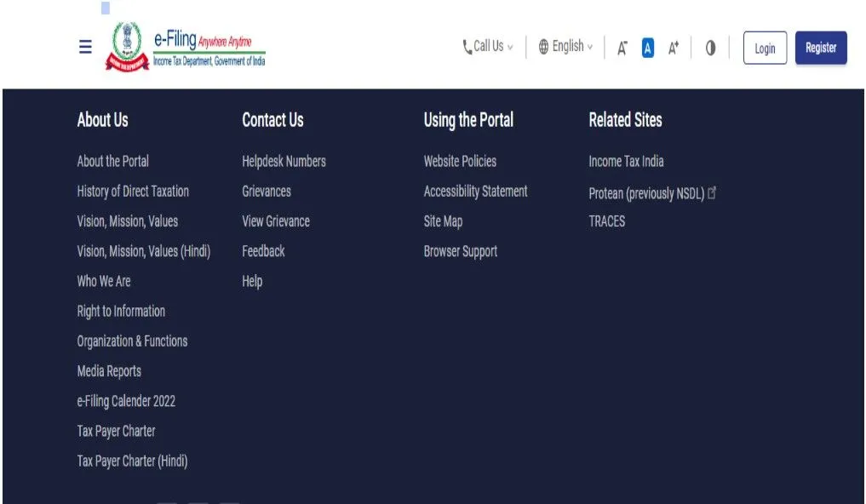Image resolution: width=866 pixels, height=504 pixels.
Task: Go to the Helpdesk Numbers page
Action: click(x=284, y=161)
